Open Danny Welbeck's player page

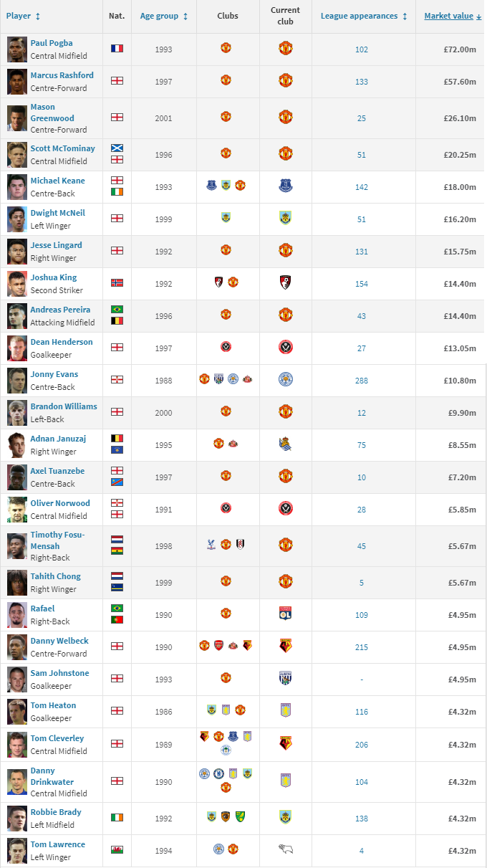(59, 640)
